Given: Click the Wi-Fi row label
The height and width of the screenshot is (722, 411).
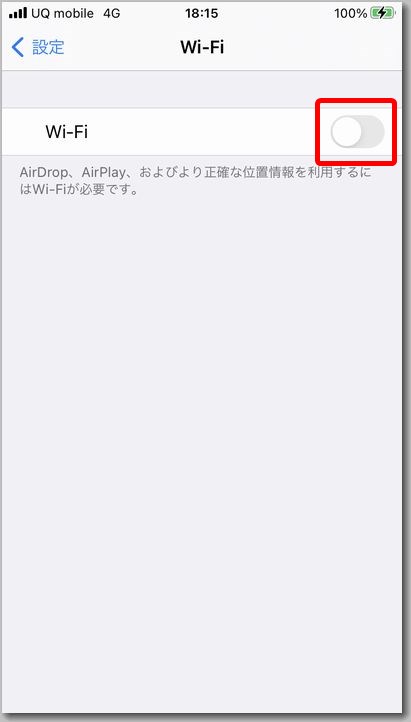Looking at the screenshot, I should [67, 132].
